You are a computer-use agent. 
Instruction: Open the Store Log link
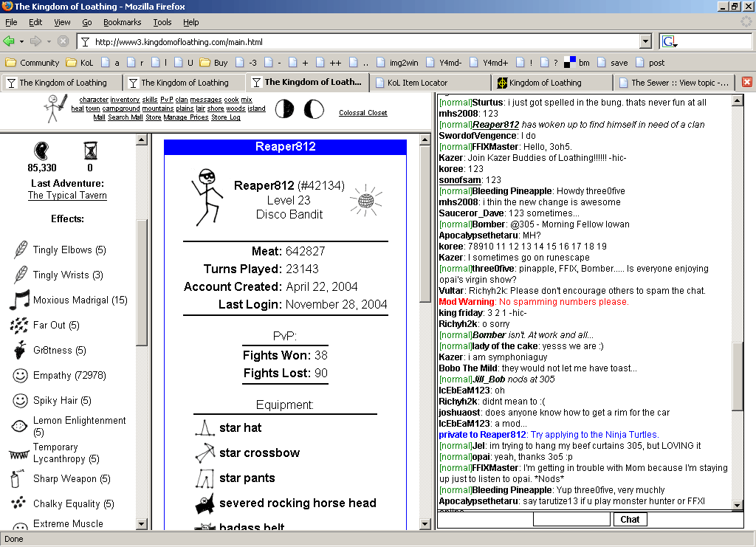(226, 117)
